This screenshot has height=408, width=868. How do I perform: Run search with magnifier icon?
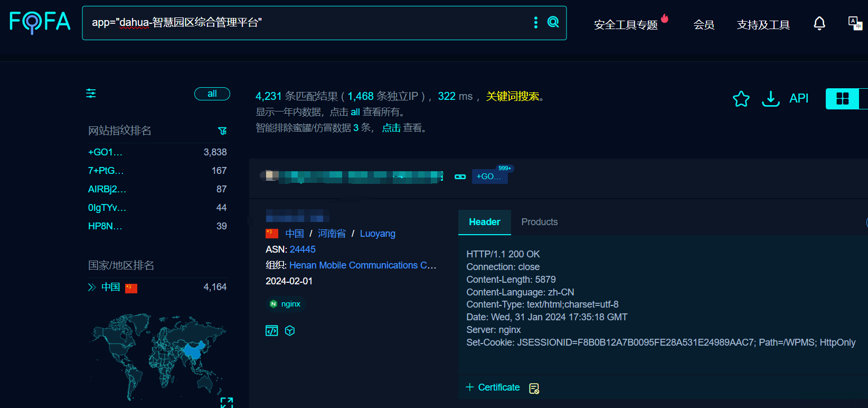click(x=553, y=22)
